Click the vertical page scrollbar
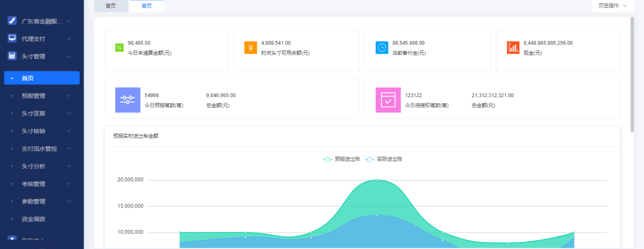The width and height of the screenshot is (644, 249). [x=632, y=74]
